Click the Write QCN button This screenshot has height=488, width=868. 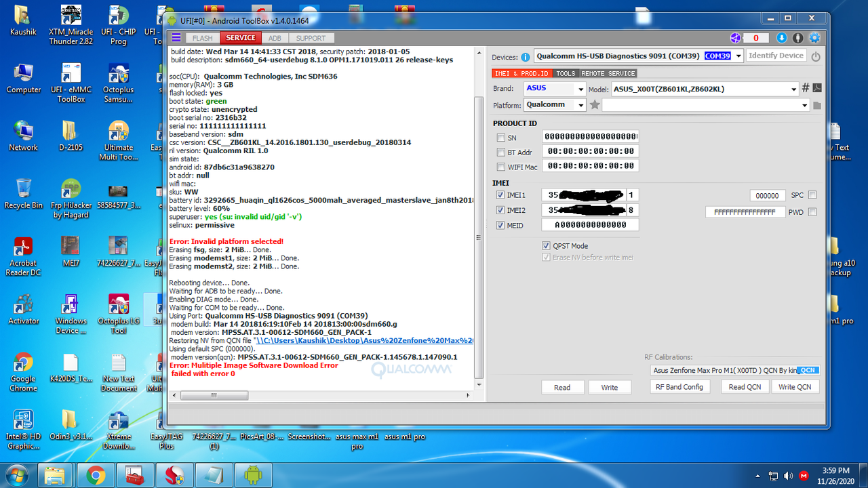pyautogui.click(x=795, y=386)
